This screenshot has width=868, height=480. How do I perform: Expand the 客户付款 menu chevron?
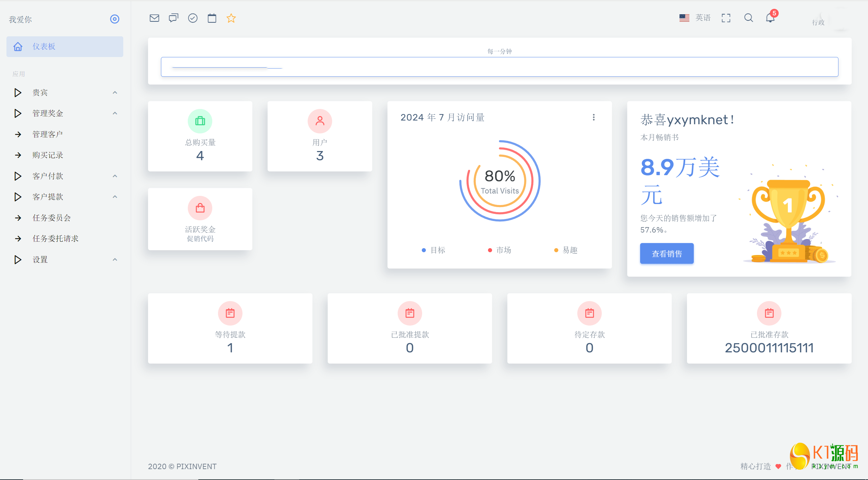(x=115, y=176)
